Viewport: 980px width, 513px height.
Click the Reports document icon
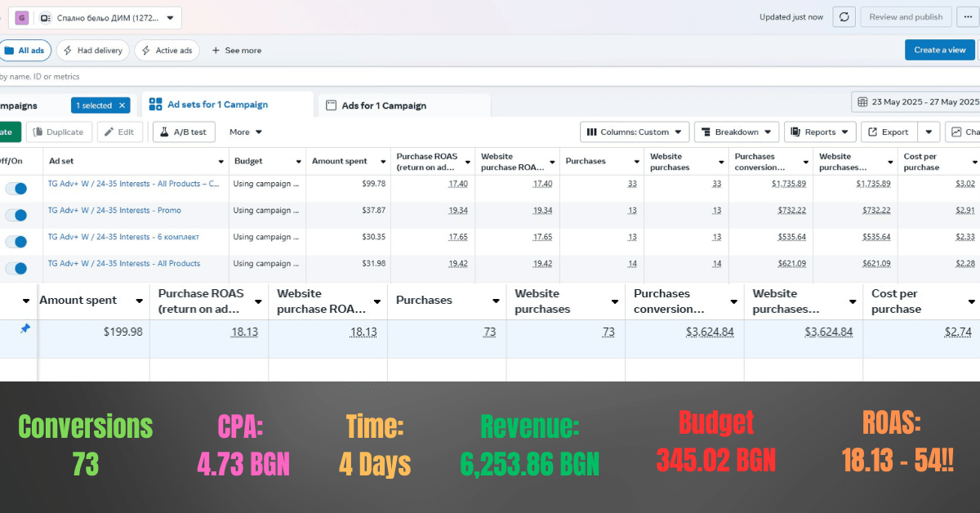pyautogui.click(x=795, y=132)
